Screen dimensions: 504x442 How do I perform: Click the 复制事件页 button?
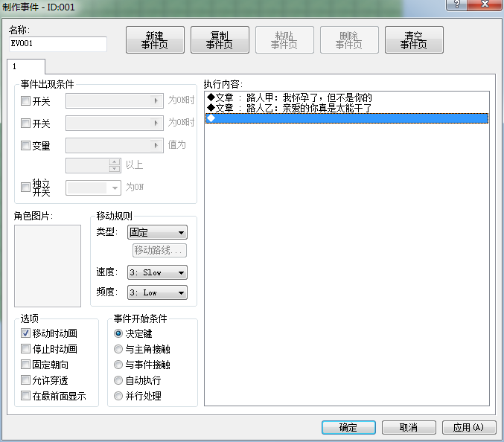(220, 40)
